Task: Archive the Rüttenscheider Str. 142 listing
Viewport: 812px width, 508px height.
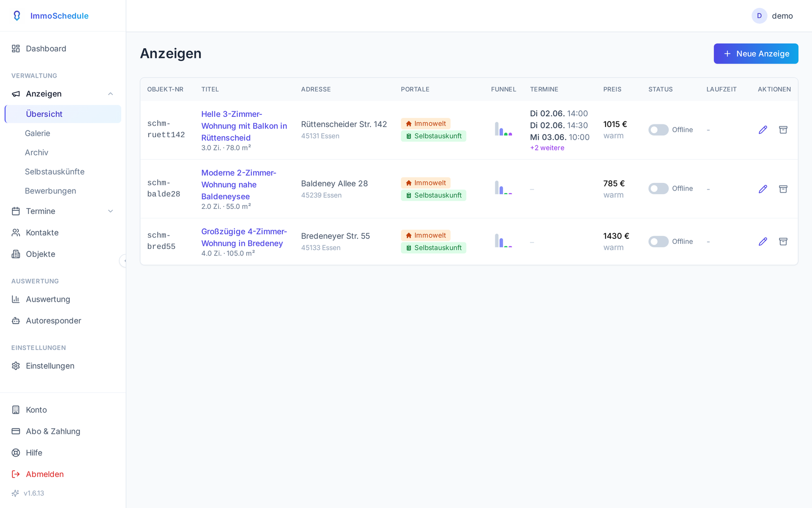Action: coord(783,130)
